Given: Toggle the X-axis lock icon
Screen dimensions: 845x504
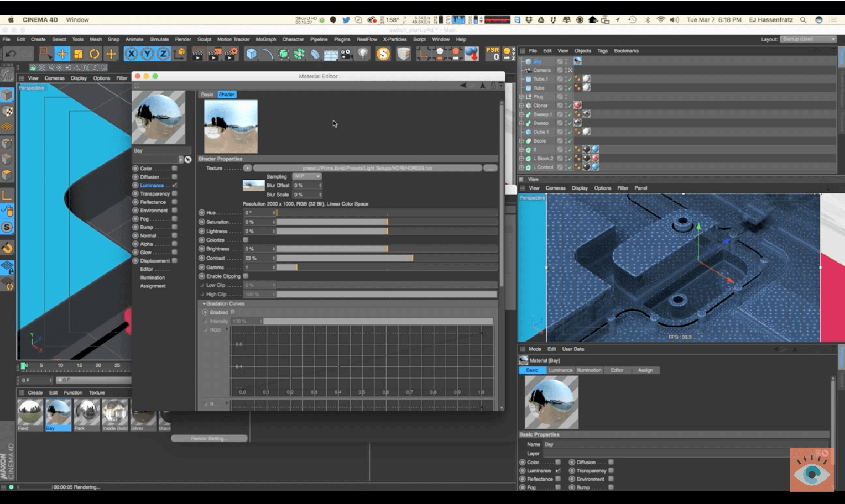Looking at the screenshot, I should (131, 54).
